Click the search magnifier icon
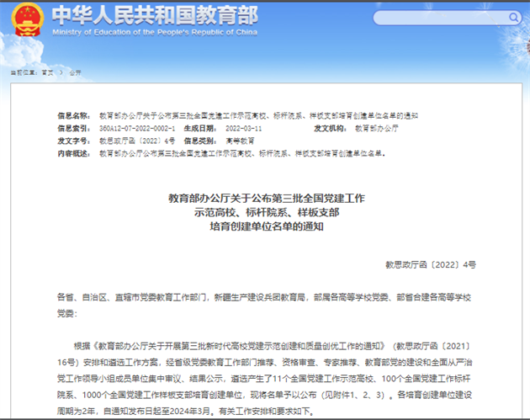 (x=513, y=17)
